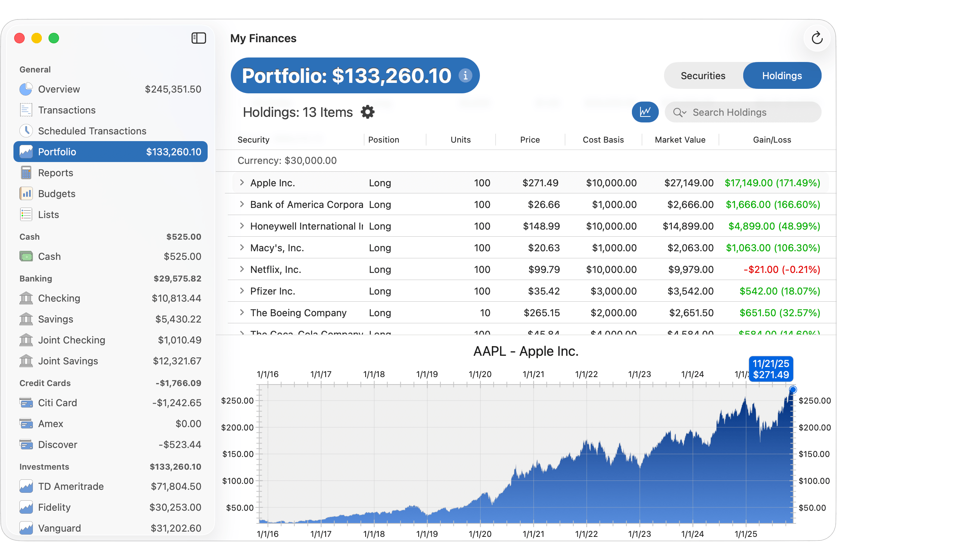Click the refresh icon

(817, 38)
